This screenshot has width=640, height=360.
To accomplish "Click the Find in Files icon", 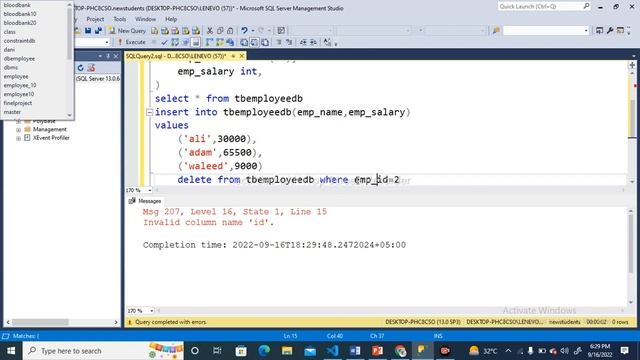I will click(x=496, y=31).
